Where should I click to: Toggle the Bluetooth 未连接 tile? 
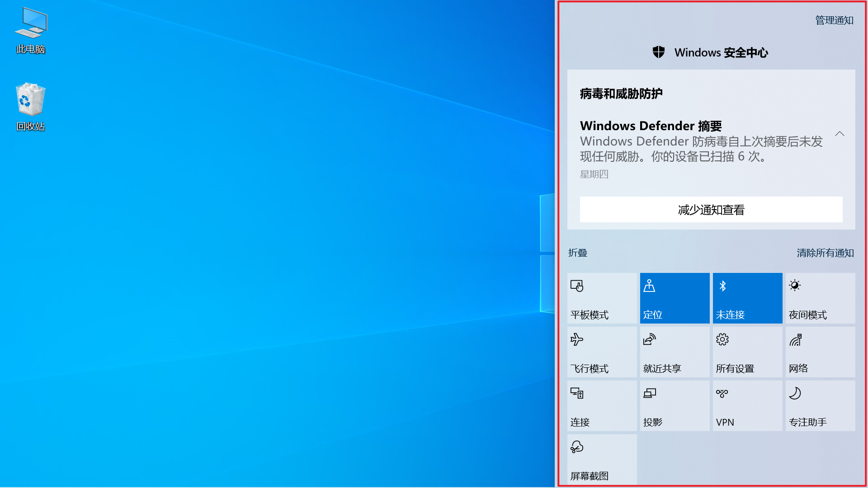click(747, 298)
